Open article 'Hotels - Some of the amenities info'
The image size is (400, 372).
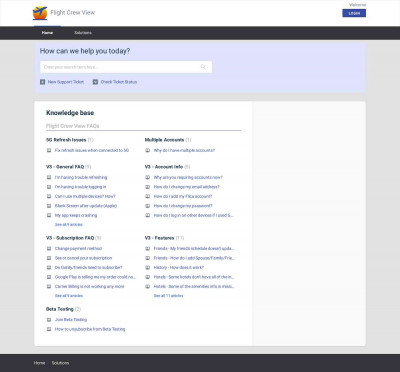pos(194,286)
